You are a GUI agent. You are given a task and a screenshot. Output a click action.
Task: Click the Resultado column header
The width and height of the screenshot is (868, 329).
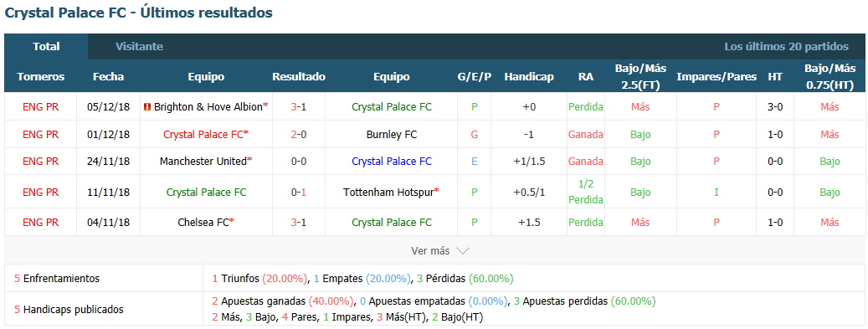coord(299,77)
